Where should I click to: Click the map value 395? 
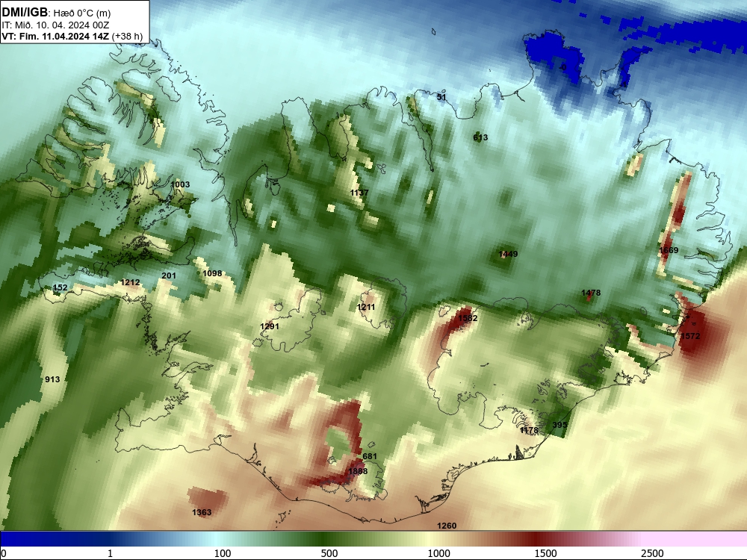[560, 425]
